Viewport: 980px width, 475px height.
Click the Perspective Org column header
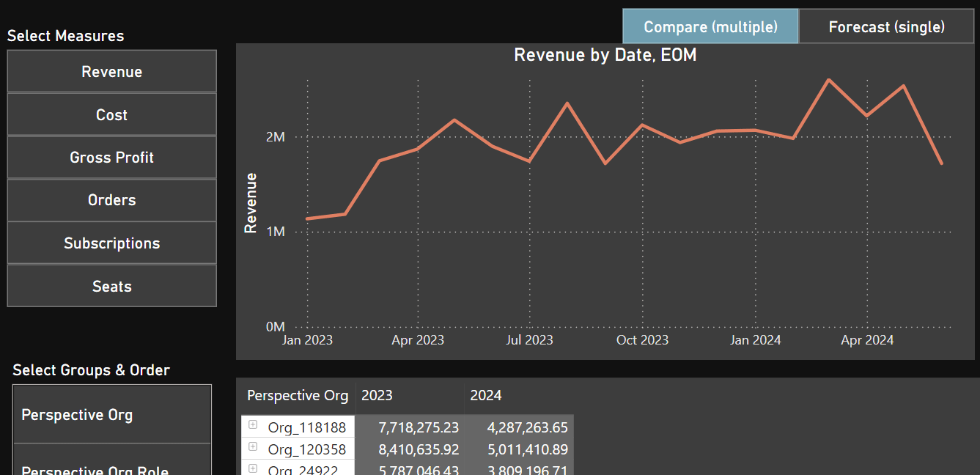click(x=298, y=396)
